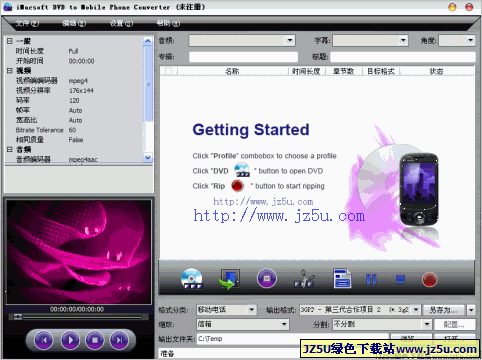This screenshot has width=482, height=360.
Task: Click the 状态 column header
Action: click(436, 71)
